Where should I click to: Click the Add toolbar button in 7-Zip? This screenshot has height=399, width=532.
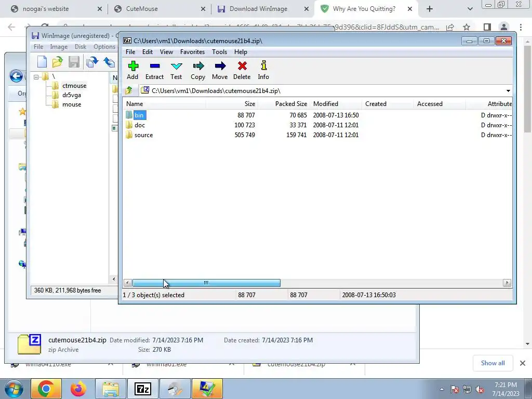coord(132,70)
